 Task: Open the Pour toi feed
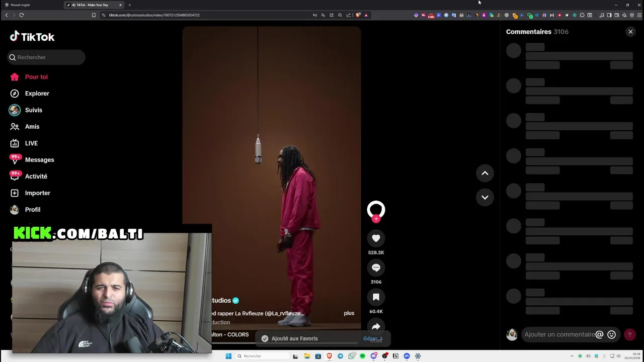click(x=29, y=77)
